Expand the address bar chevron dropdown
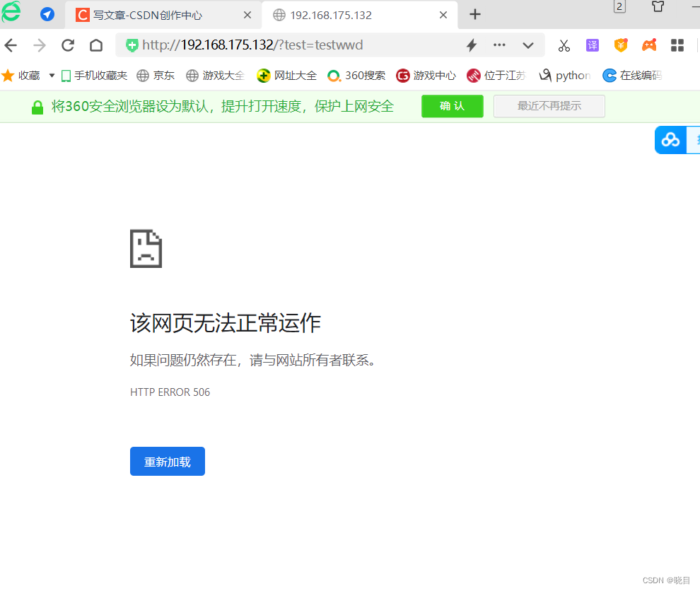The height and width of the screenshot is (591, 700). 528,45
